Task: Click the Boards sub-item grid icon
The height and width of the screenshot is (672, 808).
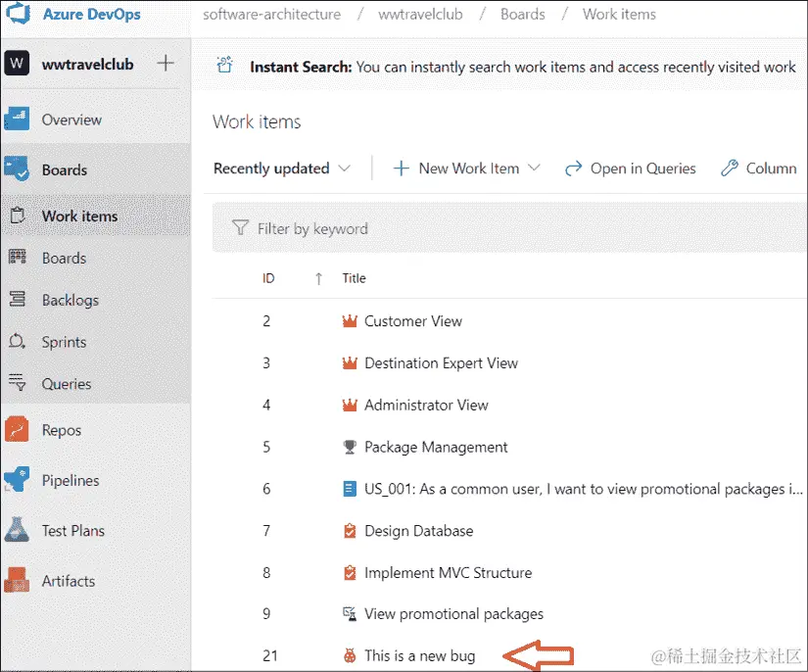Action: [x=18, y=258]
